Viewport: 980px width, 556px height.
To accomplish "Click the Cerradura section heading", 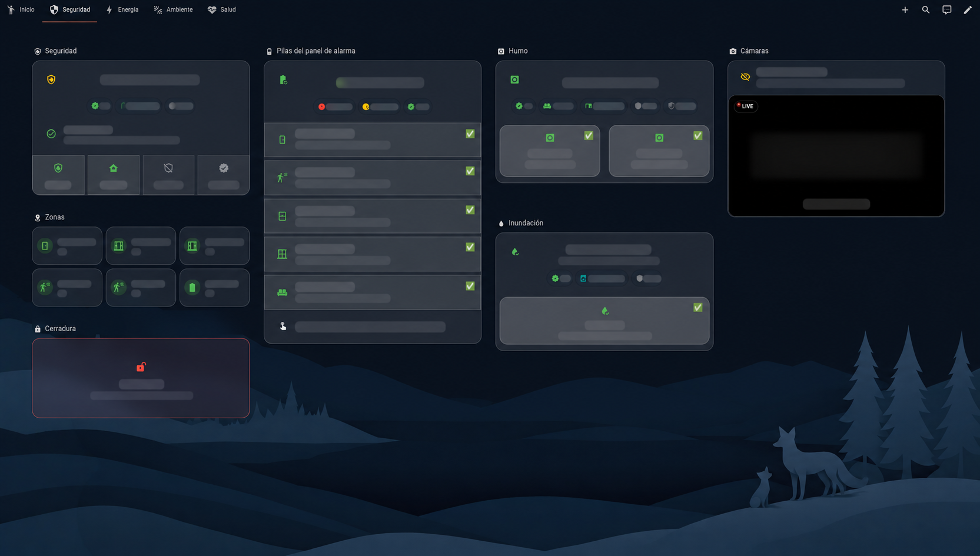I will tap(61, 329).
